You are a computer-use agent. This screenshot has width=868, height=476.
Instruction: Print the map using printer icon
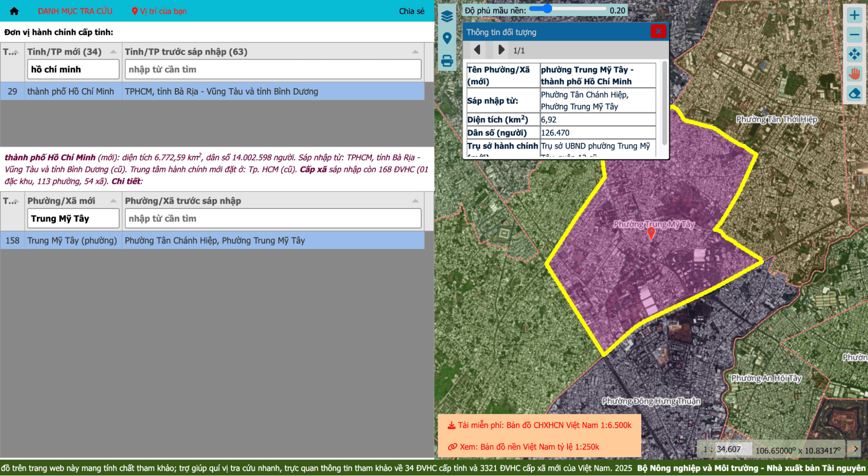coord(447,60)
